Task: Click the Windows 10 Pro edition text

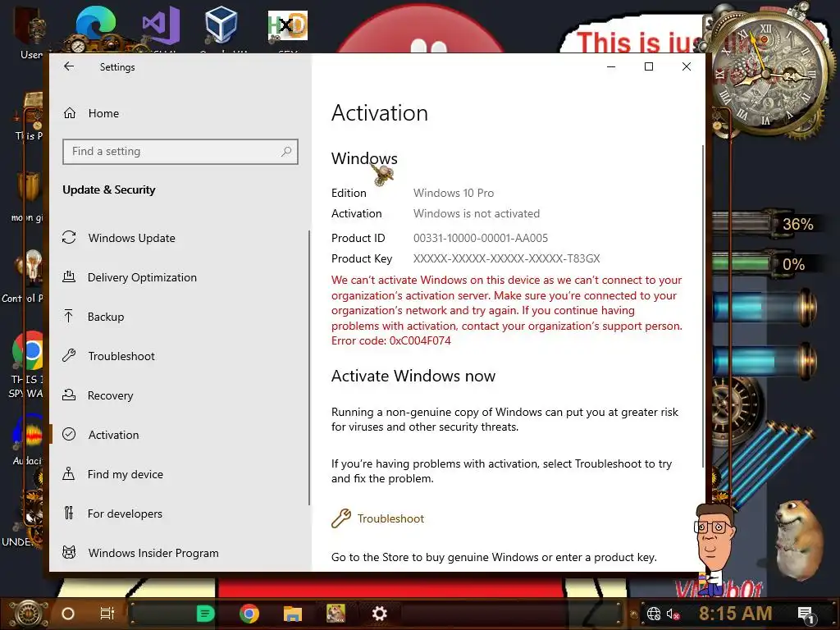Action: [x=453, y=193]
